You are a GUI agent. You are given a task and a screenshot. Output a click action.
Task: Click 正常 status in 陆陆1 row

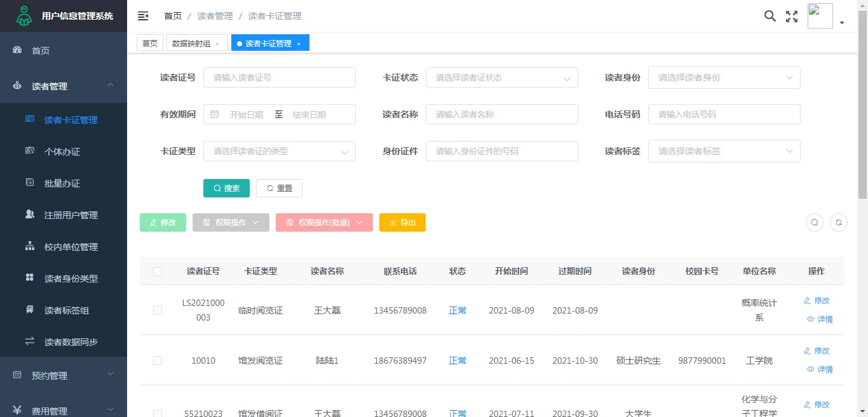tap(458, 361)
